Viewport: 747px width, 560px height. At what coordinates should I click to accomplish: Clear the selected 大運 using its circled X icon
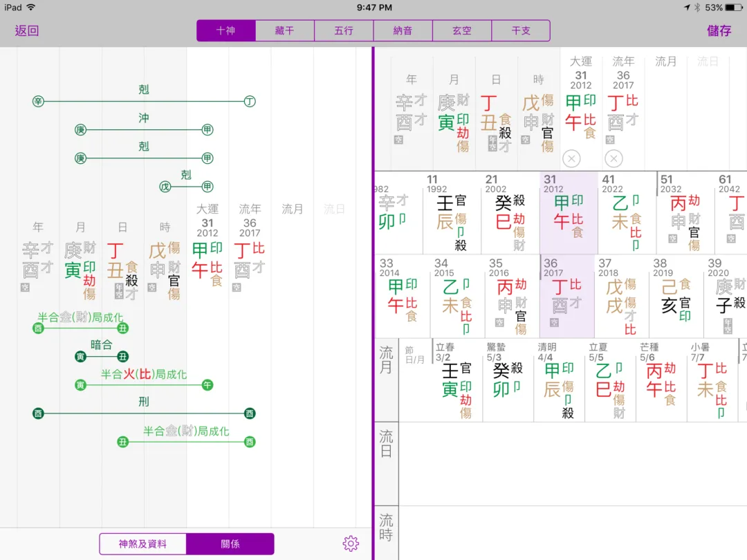[x=572, y=158]
